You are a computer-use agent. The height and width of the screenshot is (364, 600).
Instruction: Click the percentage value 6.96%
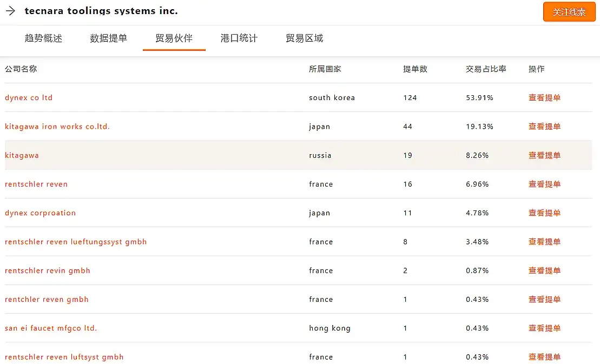(477, 184)
